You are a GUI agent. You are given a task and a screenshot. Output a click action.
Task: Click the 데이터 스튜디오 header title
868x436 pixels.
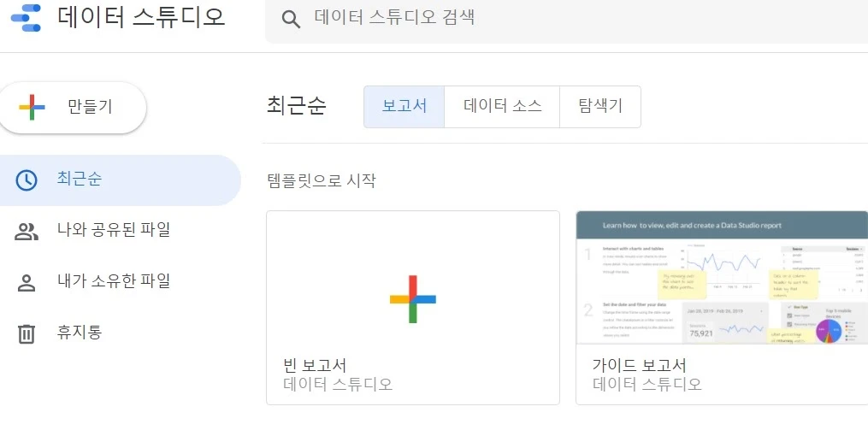coord(141,17)
